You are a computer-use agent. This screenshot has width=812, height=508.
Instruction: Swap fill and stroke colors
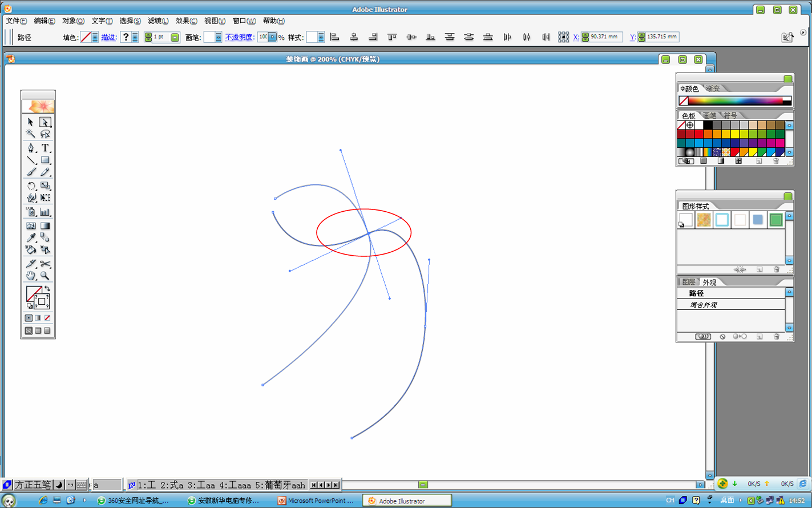point(47,289)
